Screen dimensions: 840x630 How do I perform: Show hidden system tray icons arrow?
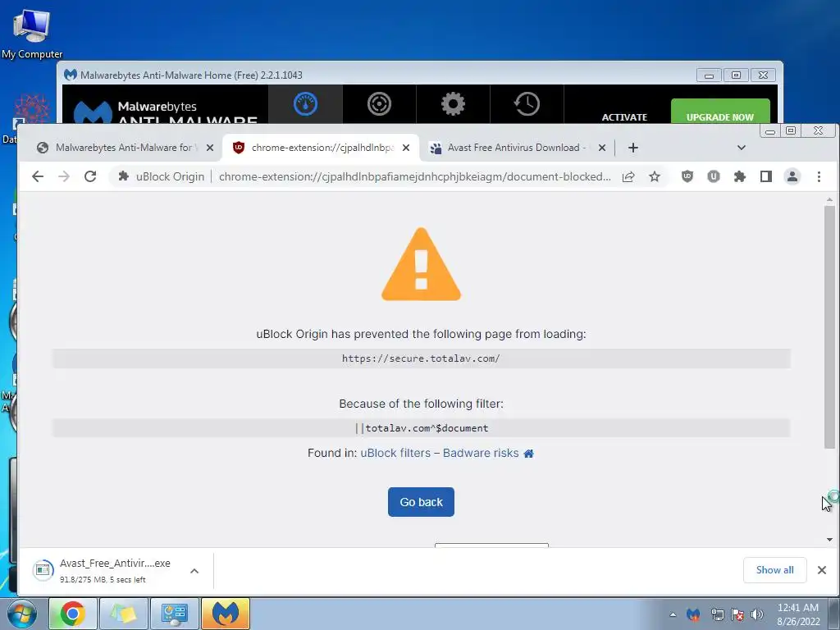coord(673,614)
